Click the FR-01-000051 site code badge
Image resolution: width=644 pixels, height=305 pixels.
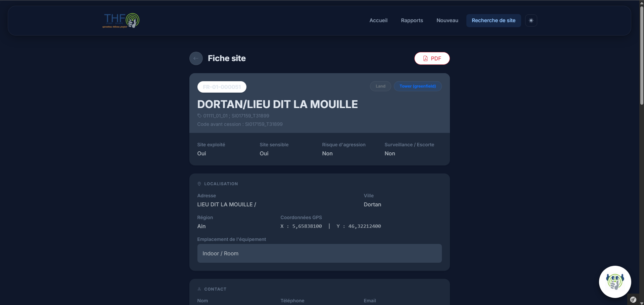[222, 87]
